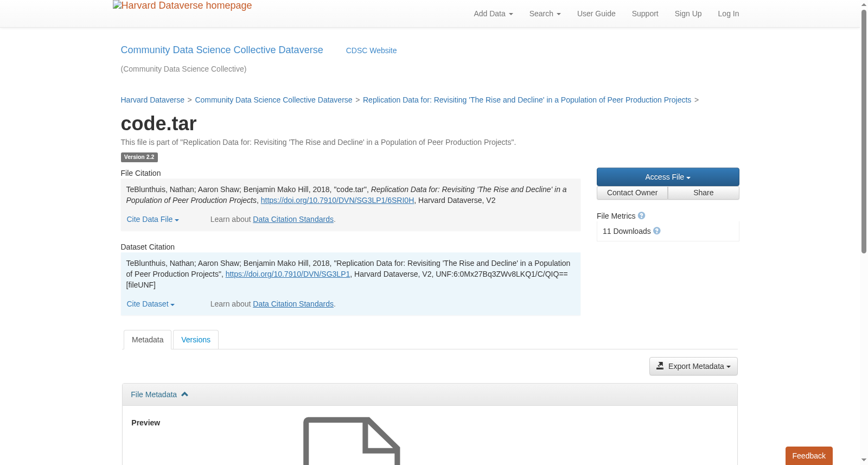Open the Search dropdown in navbar
The image size is (868, 465).
point(545,14)
